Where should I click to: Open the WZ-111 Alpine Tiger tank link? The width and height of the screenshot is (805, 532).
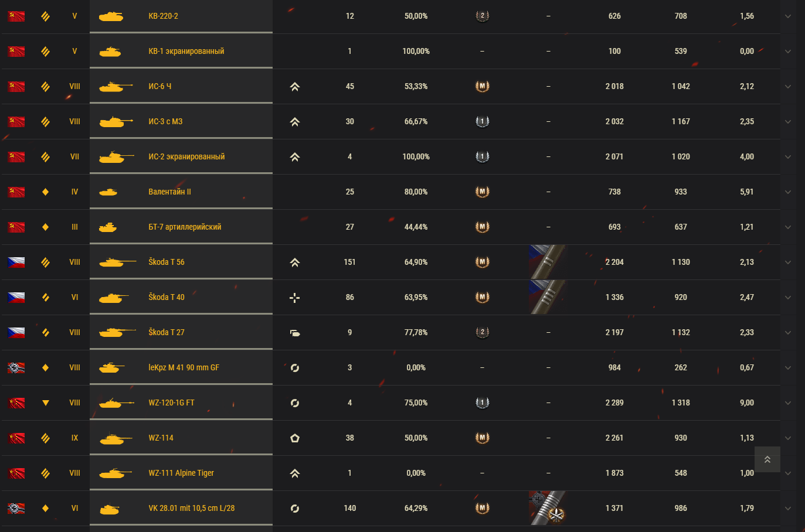(x=181, y=473)
